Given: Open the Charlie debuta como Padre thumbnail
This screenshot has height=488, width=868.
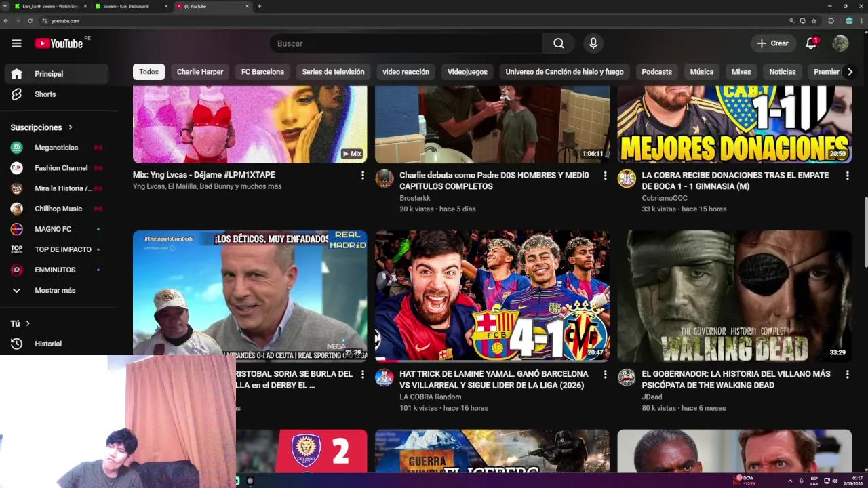Looking at the screenshot, I should 492,125.
